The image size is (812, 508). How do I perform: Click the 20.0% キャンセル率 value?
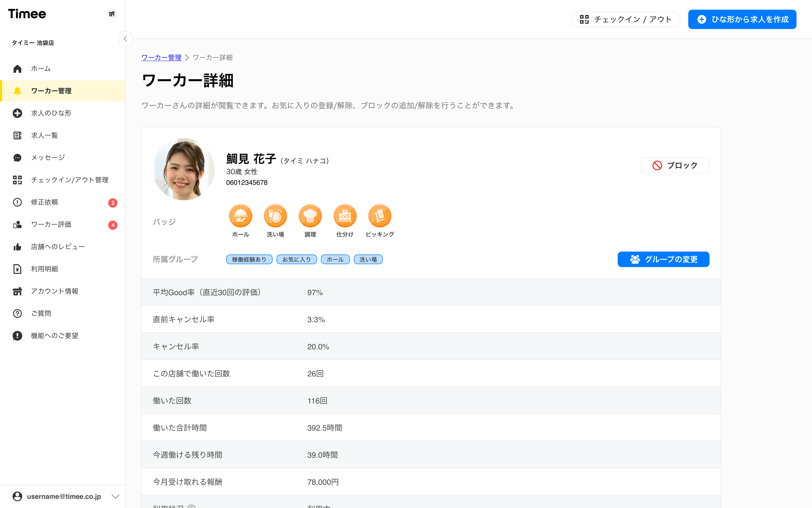[x=318, y=347]
